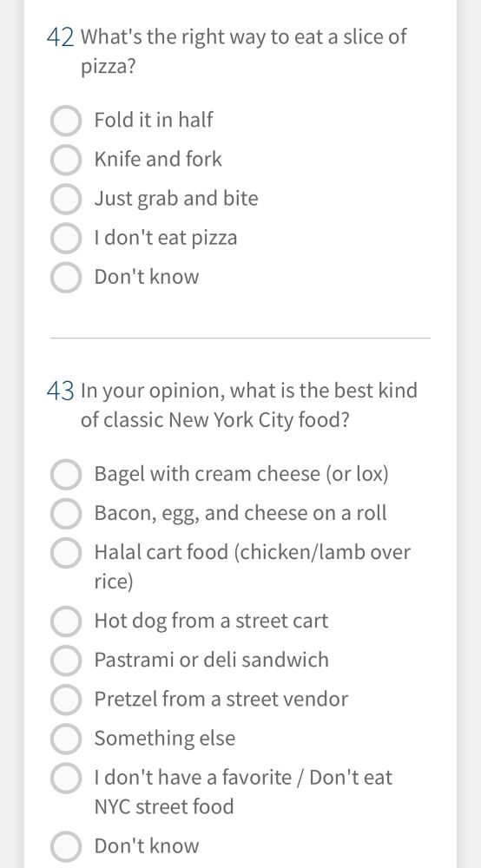The image size is (481, 868).
Task: Select "Pretzel from a street vendor"
Action: click(66, 700)
